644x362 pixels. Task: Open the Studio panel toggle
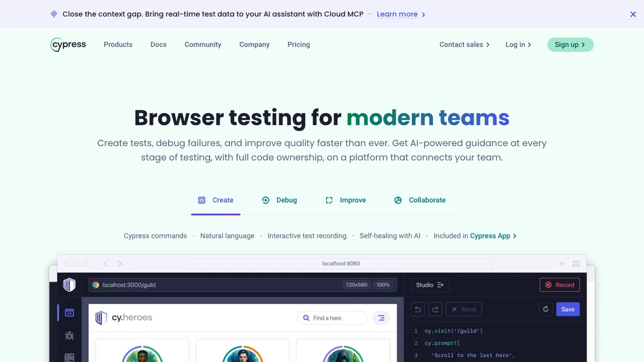(x=430, y=285)
